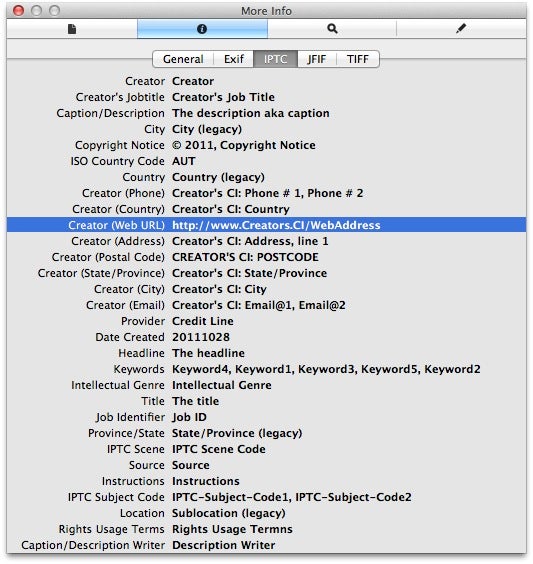Switch to the General tab

tap(183, 59)
